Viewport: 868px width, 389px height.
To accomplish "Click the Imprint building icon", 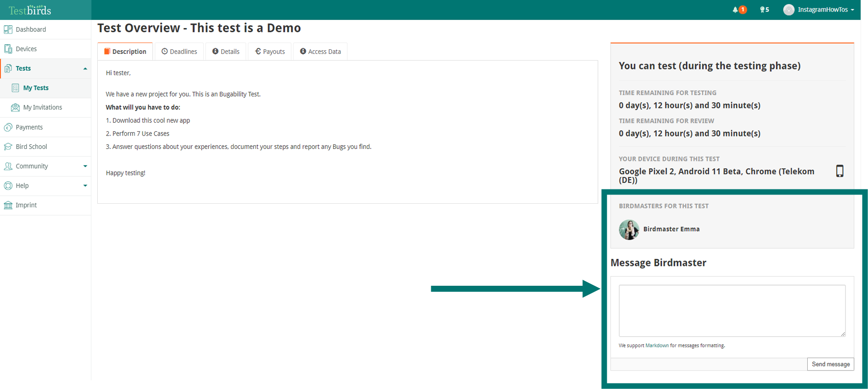I will (x=8, y=205).
